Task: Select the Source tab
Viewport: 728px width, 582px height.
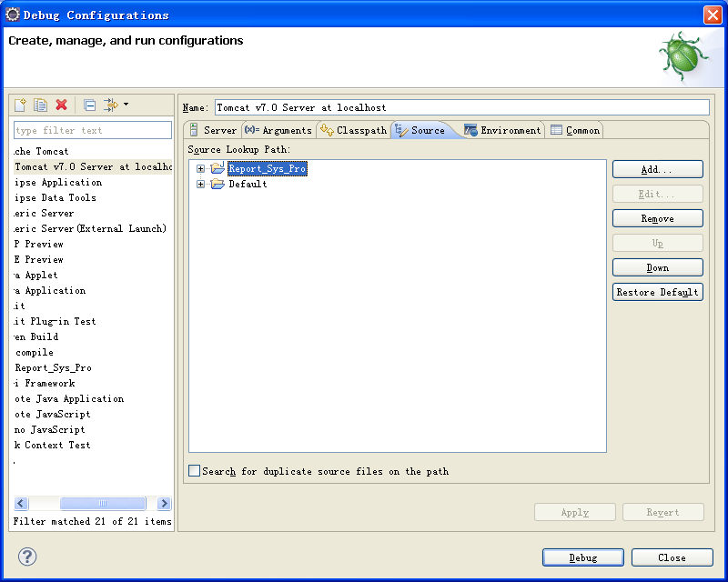Action: coord(420,130)
